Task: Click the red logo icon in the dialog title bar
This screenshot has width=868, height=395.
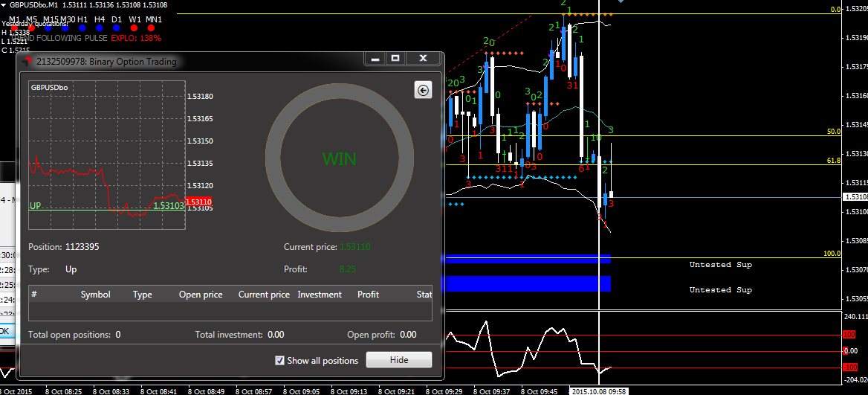Action: tap(26, 62)
